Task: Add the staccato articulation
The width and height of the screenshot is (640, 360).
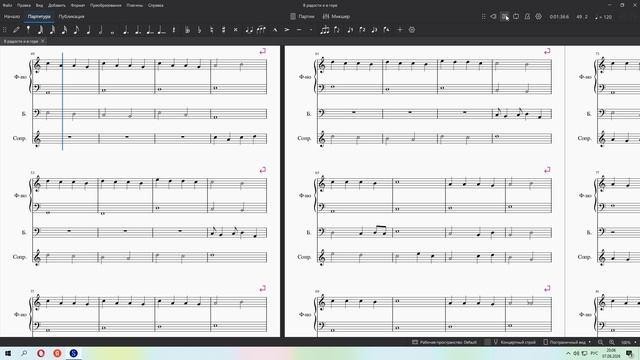Action: tap(311, 29)
